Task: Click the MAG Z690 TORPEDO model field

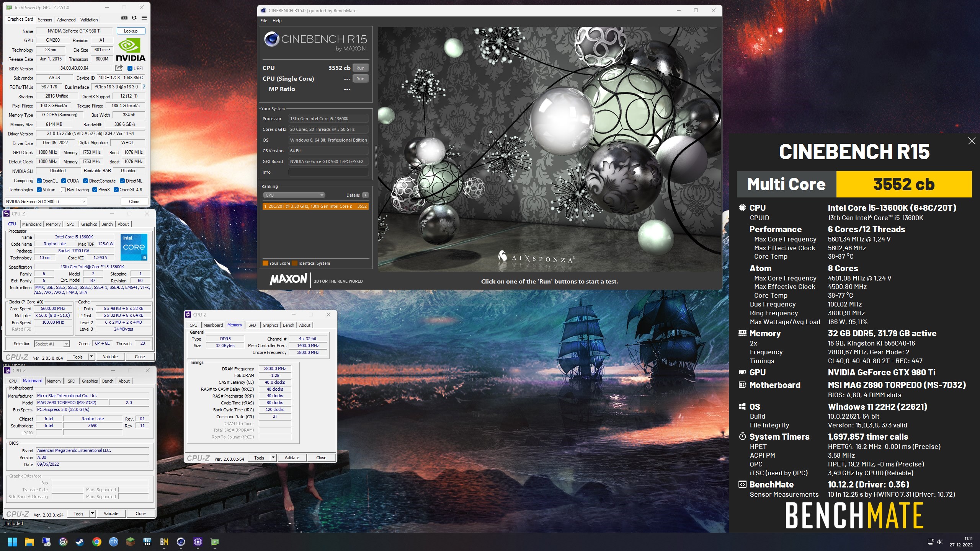Action: 72,403
